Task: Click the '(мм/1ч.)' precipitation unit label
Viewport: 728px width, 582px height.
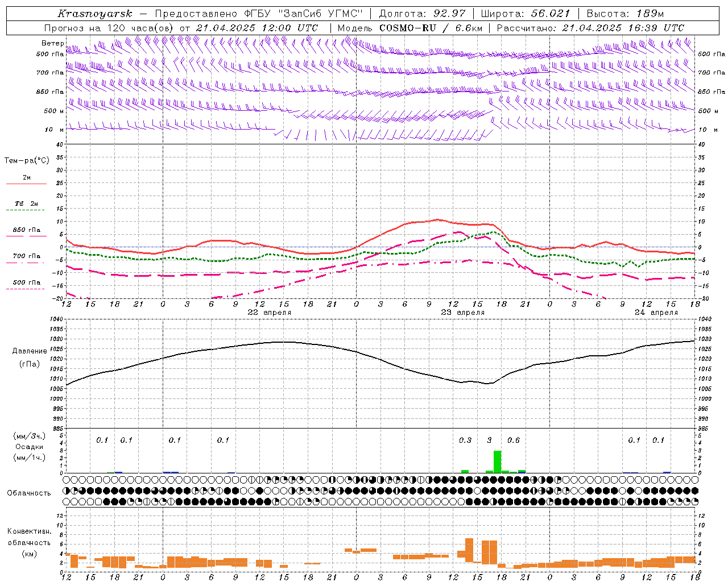Action: coord(30,458)
